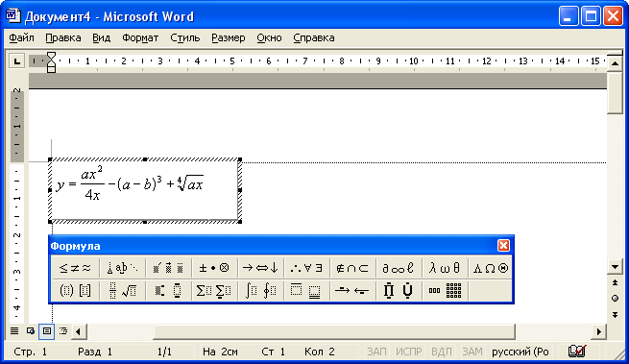Image resolution: width=629 pixels, height=364 pixels.
Task: Open integral templates palette
Action: (x=260, y=290)
